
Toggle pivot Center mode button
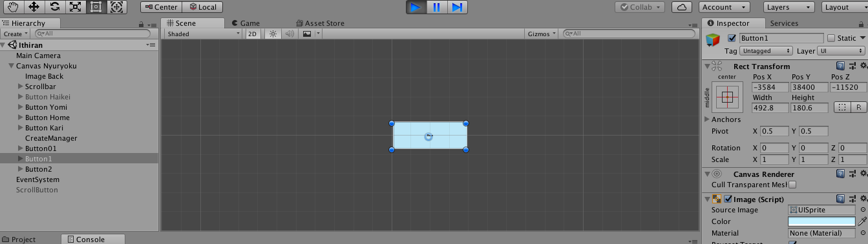coord(162,7)
